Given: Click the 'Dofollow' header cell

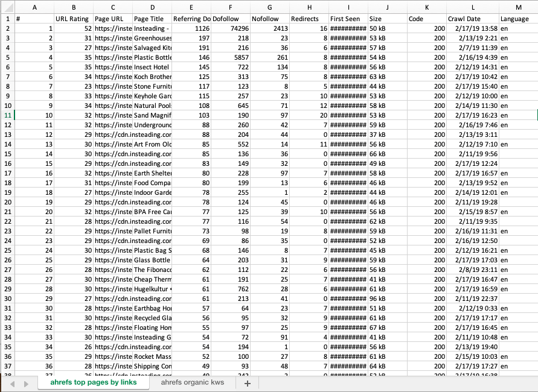Looking at the screenshot, I should [230, 19].
